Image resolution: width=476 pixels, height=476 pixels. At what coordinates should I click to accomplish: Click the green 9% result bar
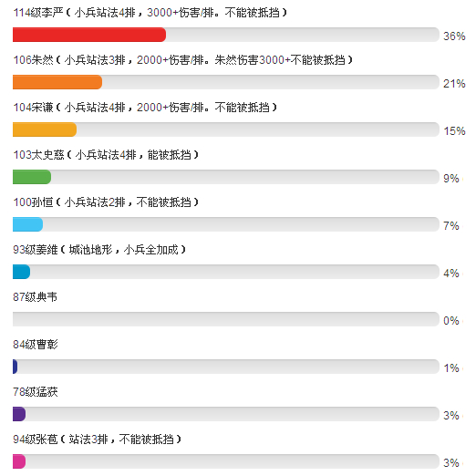(32, 177)
